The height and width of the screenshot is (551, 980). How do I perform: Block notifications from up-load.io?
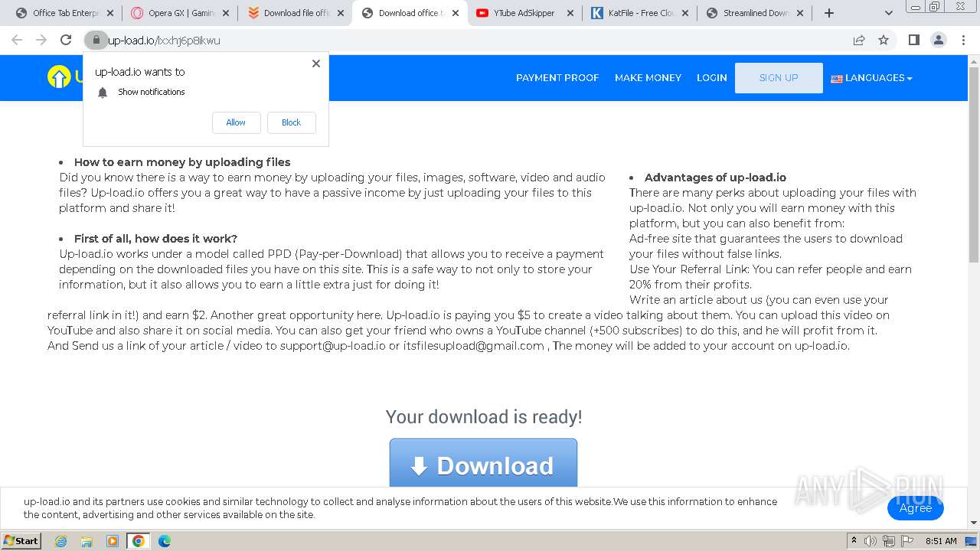pyautogui.click(x=291, y=122)
